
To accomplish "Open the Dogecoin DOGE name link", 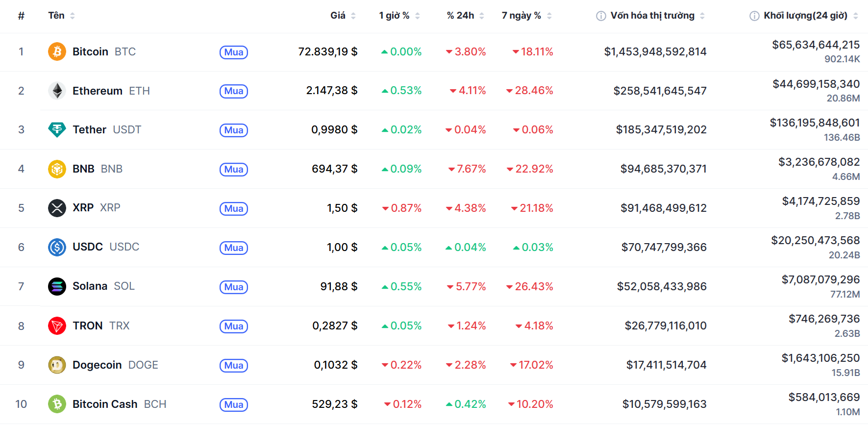I will (115, 365).
